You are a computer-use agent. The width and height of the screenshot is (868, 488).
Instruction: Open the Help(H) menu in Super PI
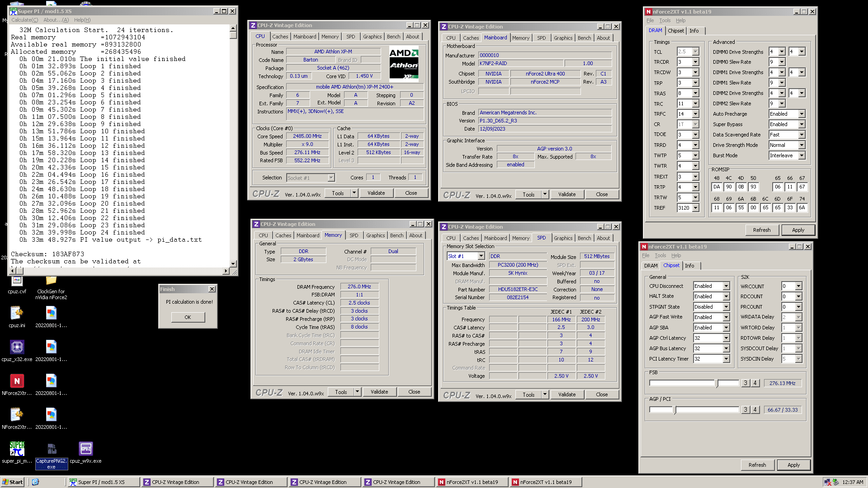[x=82, y=20]
